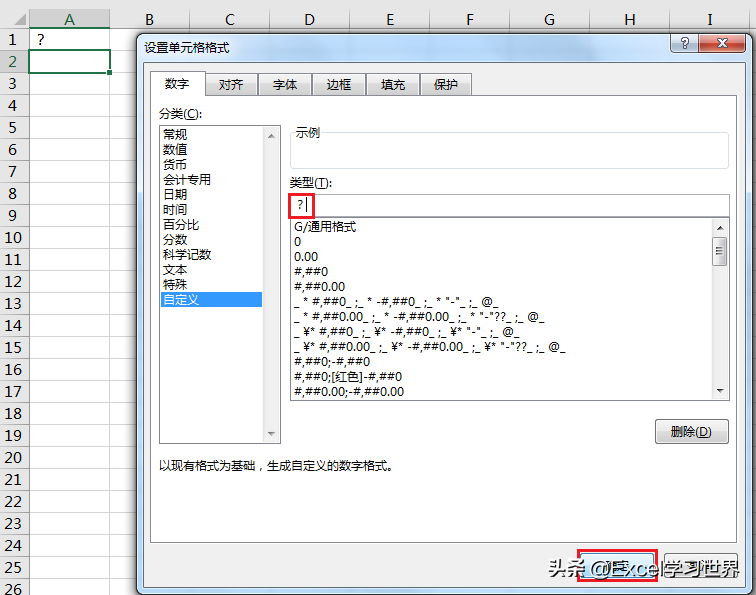Open the 字体 tab

(x=285, y=85)
